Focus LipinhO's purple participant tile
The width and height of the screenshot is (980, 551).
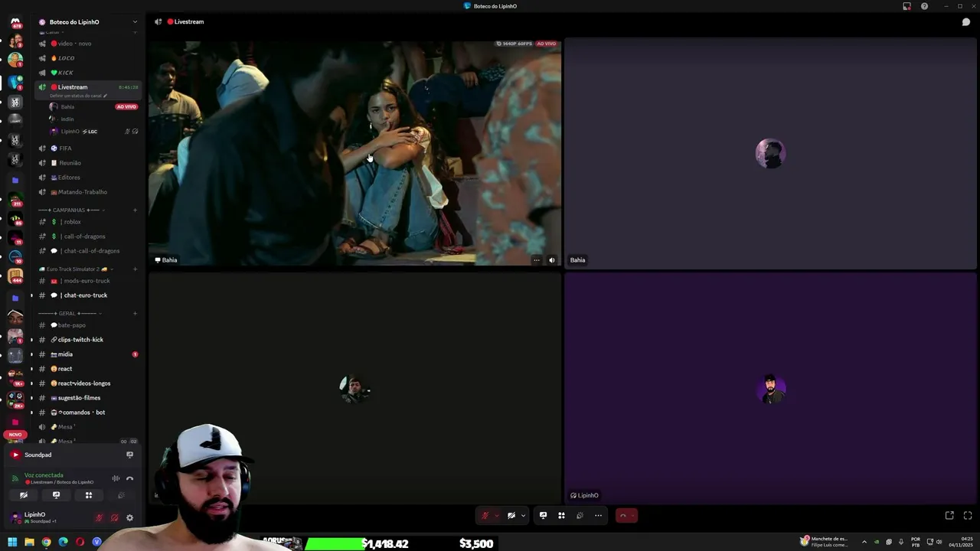pos(770,389)
